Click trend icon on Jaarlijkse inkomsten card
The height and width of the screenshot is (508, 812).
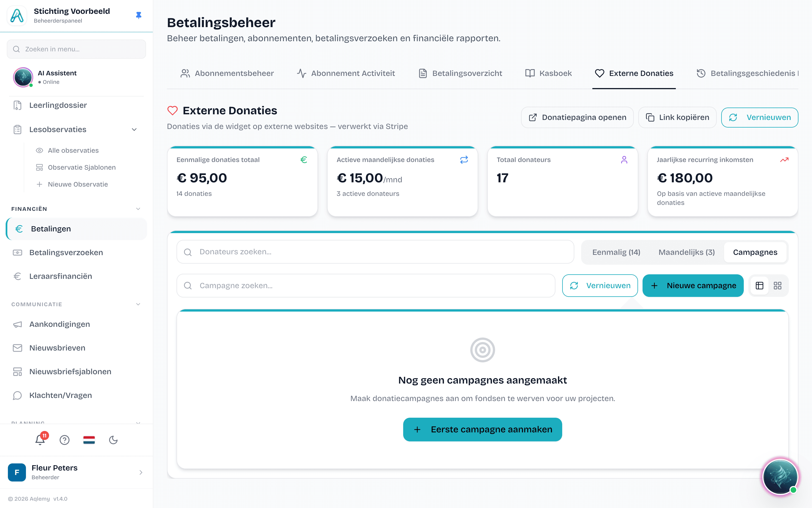pos(784,160)
